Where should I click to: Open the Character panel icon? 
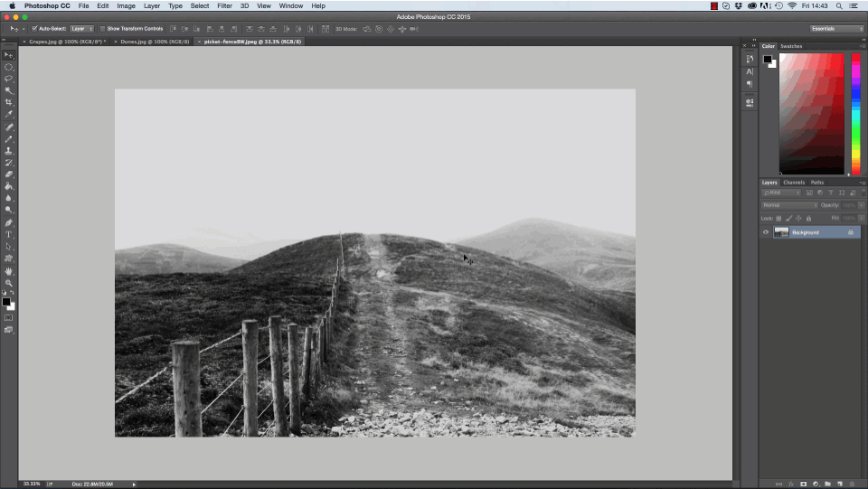pyautogui.click(x=750, y=71)
